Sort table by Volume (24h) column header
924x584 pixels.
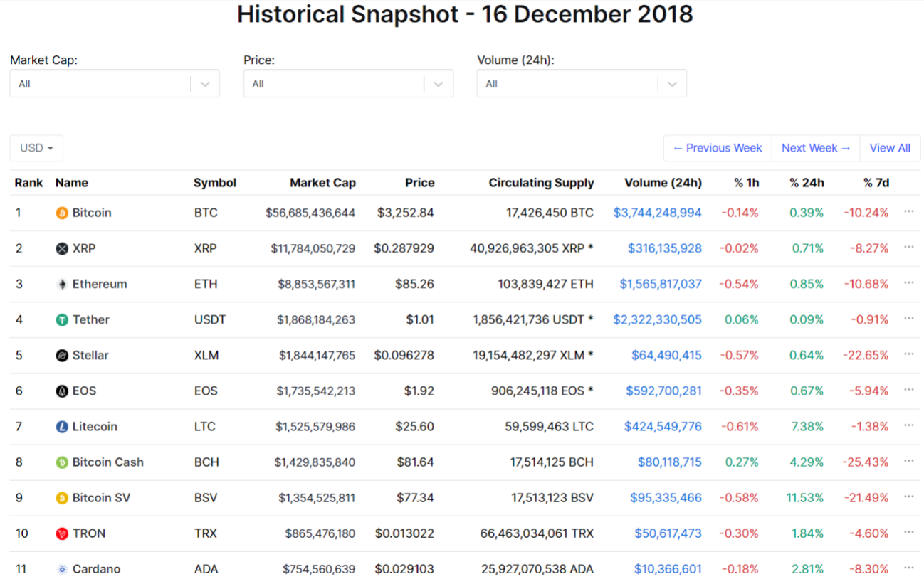(663, 183)
